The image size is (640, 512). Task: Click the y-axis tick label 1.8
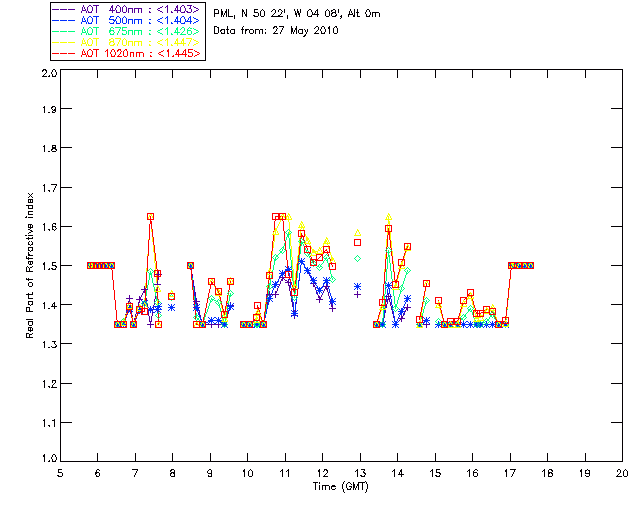49,148
